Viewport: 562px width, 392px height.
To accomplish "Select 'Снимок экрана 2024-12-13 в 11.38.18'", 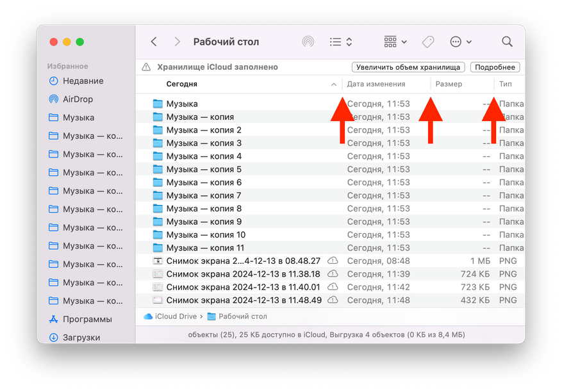I will coord(330,274).
